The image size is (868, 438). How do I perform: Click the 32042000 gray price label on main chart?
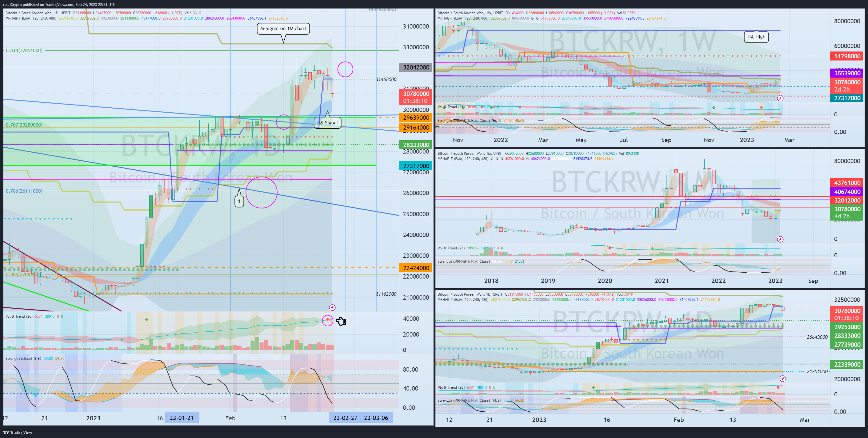[416, 67]
